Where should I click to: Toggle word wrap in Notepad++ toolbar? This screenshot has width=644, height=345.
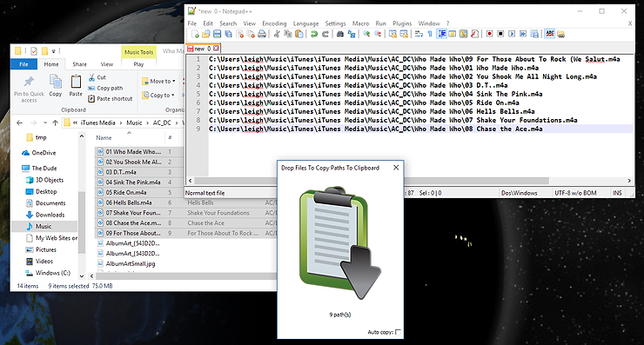tap(419, 34)
